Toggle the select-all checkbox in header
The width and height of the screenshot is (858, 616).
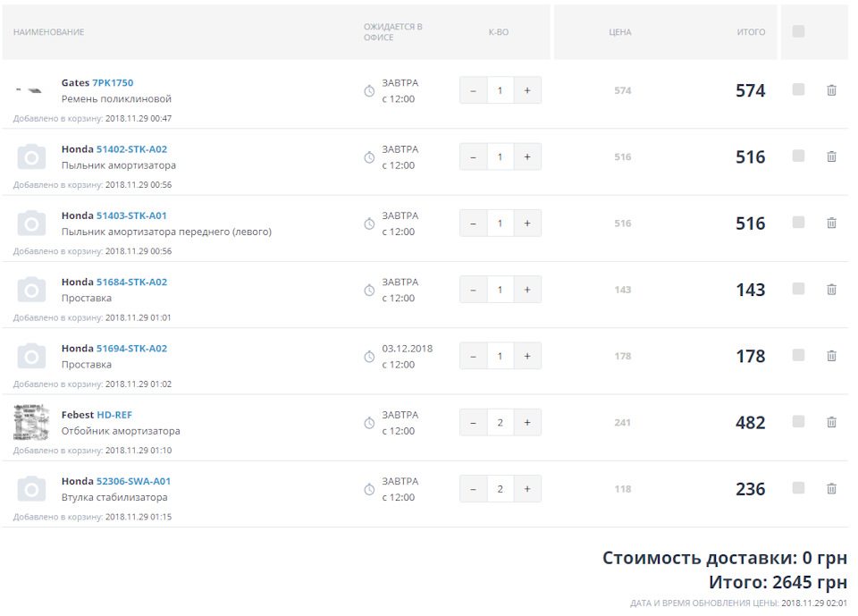[x=798, y=31]
